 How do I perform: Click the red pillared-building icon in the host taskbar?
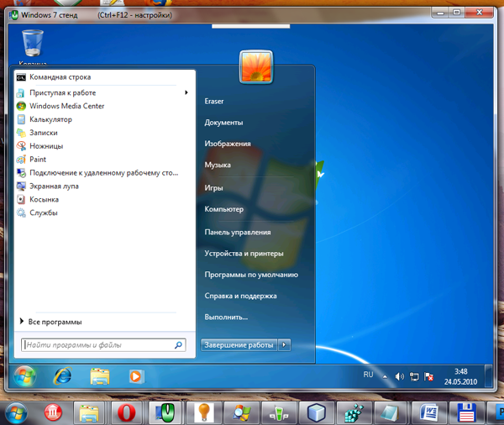[54, 412]
